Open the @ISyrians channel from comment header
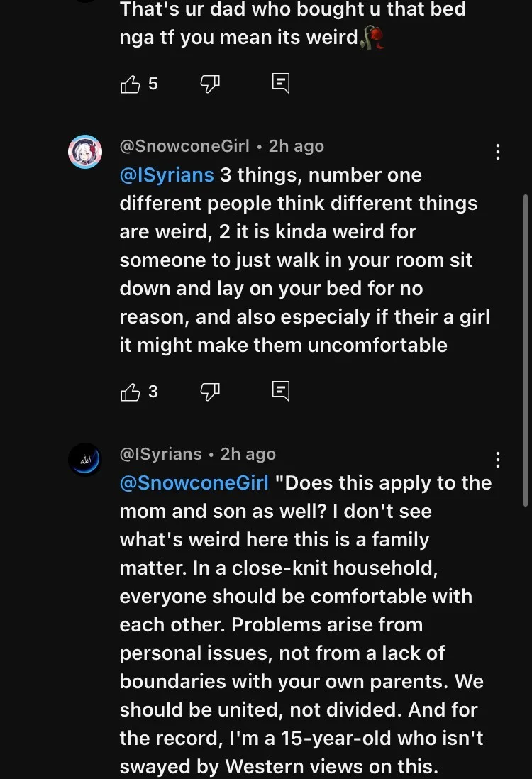 tap(161, 454)
